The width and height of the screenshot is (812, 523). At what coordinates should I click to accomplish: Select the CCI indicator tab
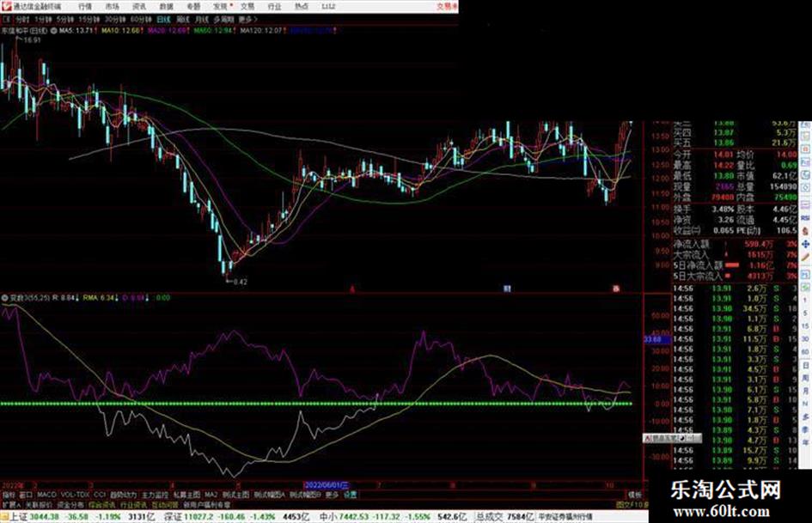pos(100,495)
